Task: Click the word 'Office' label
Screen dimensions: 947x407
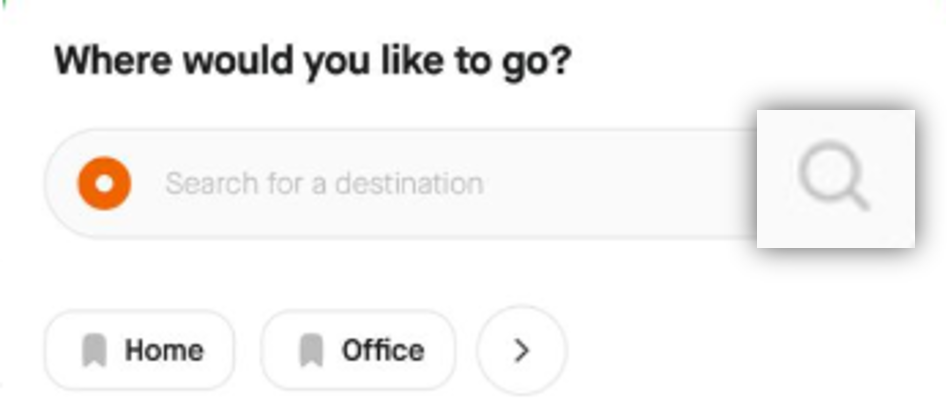Action: pos(383,351)
